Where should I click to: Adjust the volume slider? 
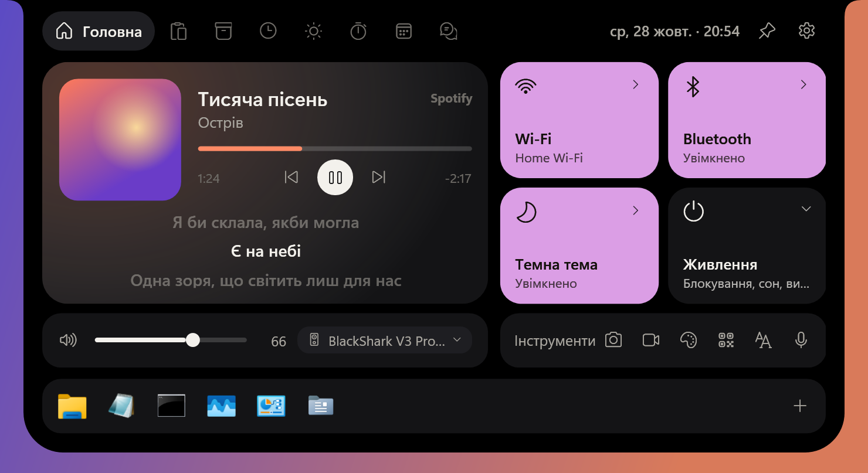[x=171, y=340]
